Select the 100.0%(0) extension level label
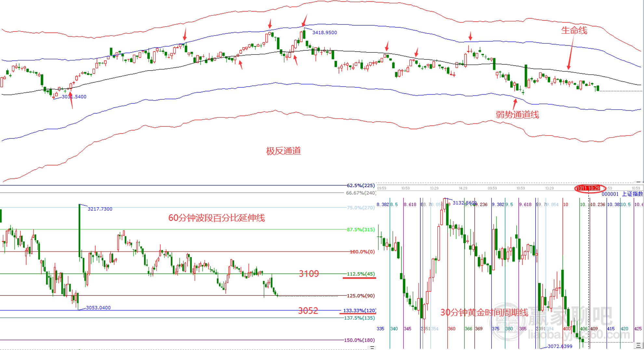 click(x=362, y=252)
